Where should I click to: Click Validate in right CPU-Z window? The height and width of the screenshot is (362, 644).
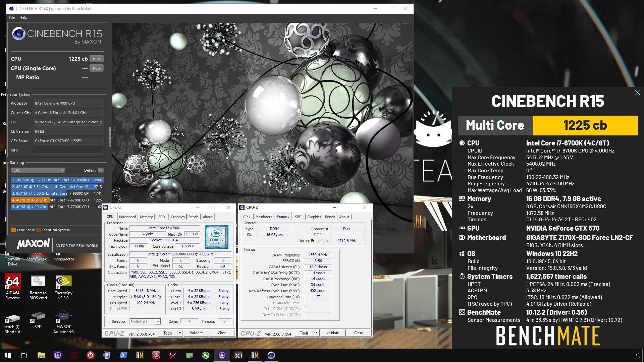[333, 333]
